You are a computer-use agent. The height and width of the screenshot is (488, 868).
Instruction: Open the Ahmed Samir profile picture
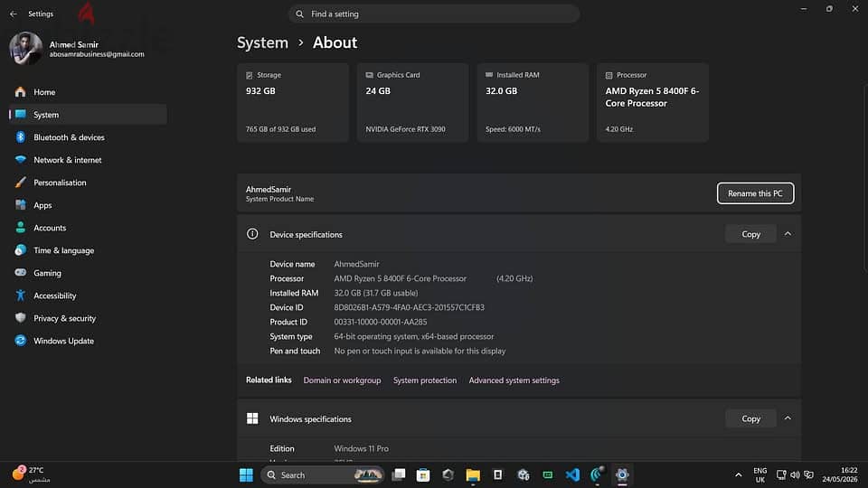point(25,48)
